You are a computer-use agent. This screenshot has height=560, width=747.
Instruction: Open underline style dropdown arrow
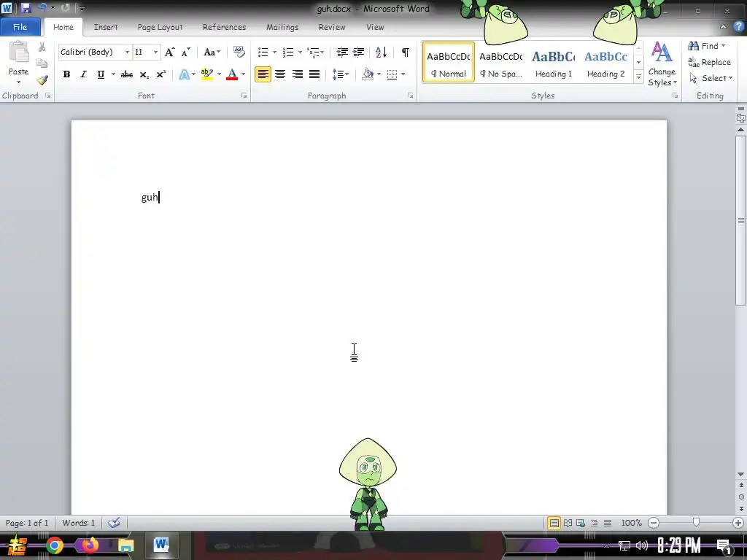(113, 74)
